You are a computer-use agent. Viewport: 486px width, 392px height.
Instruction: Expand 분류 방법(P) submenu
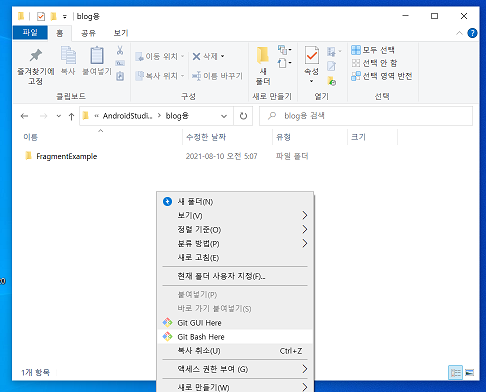pos(235,244)
